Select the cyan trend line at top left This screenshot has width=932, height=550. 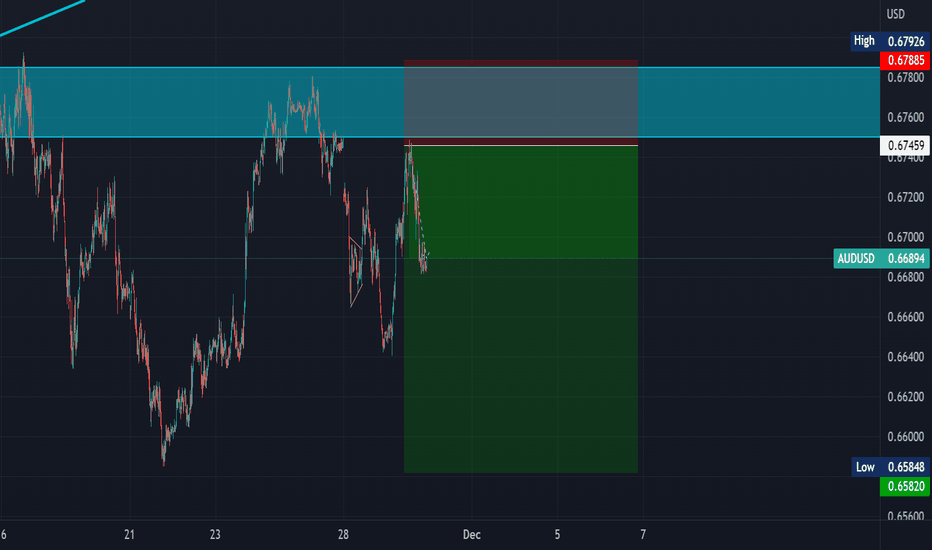pyautogui.click(x=42, y=18)
